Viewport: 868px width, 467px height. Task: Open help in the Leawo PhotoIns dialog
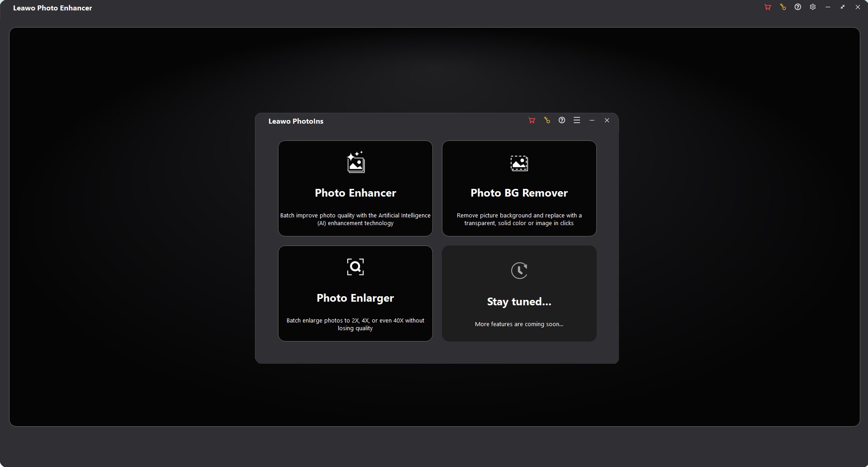coord(562,120)
